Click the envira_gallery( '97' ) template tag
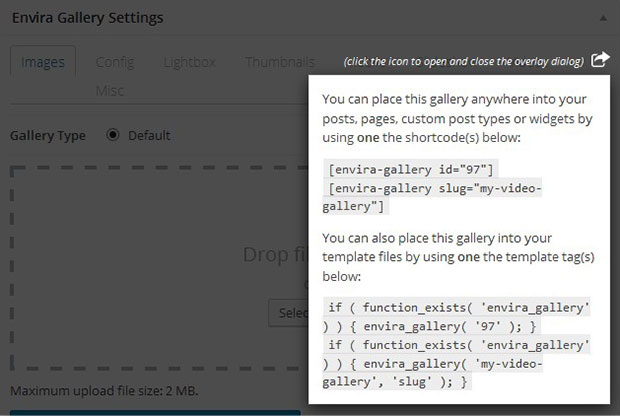The image size is (620, 416). (459, 317)
